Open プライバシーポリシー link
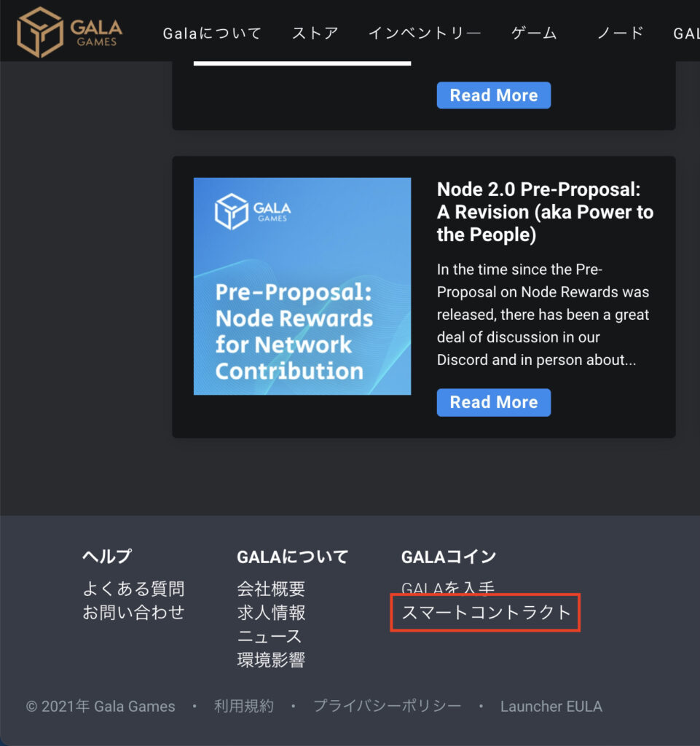The height and width of the screenshot is (746, 700). (x=387, y=706)
